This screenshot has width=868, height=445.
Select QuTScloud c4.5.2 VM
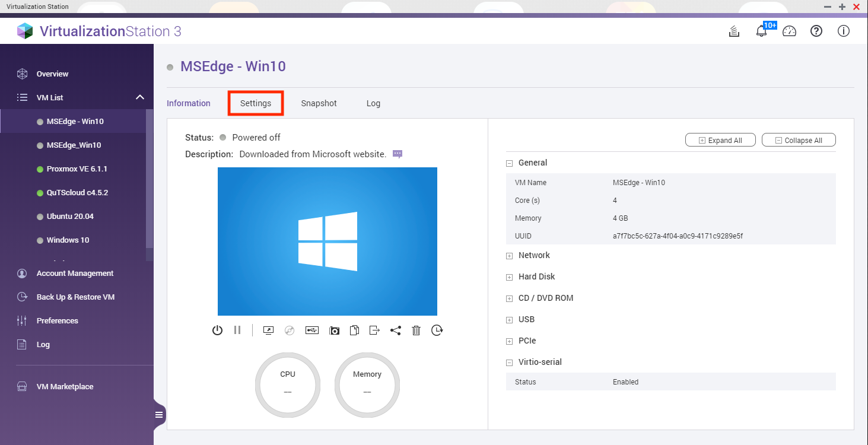[77, 193]
